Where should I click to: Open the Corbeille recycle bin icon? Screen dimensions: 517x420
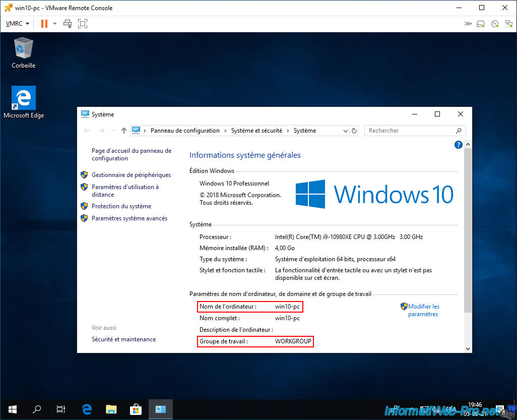point(23,53)
